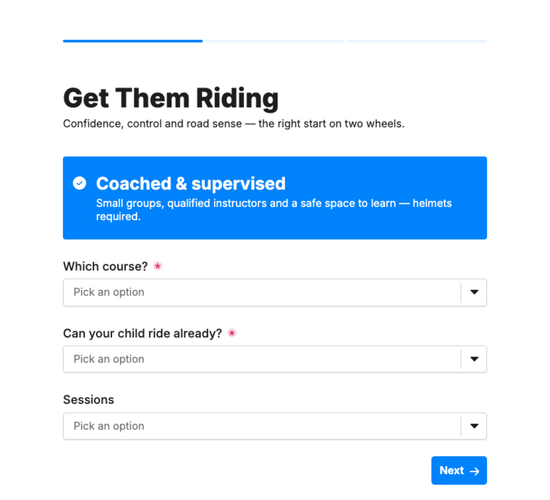Viewport: 550px width, 500px height.
Task: Jump to the second progress step segment
Action: pos(275,41)
